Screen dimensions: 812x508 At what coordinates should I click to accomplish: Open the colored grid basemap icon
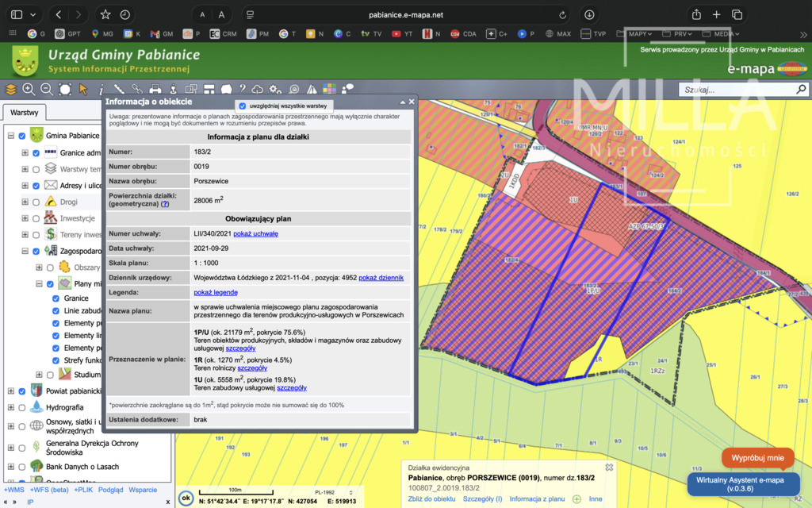point(329,89)
